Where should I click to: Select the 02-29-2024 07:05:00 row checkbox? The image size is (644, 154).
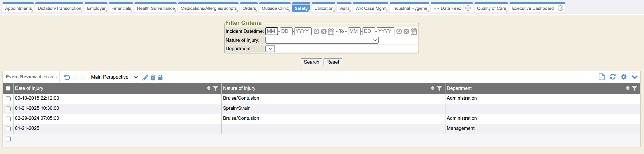8,119
